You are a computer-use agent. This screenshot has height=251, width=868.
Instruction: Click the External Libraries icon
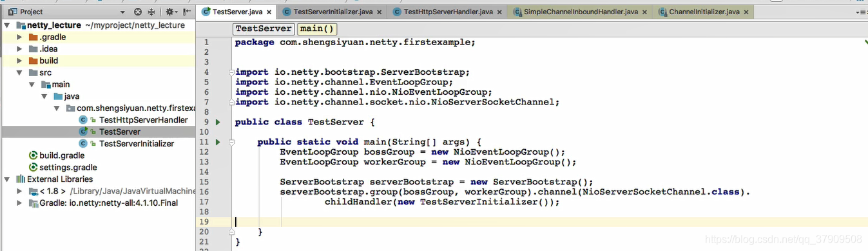pos(21,179)
